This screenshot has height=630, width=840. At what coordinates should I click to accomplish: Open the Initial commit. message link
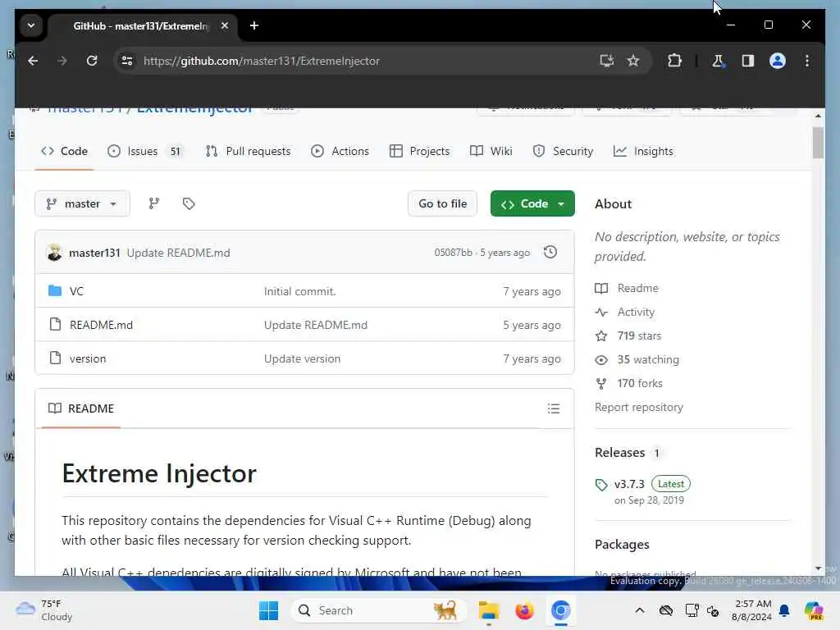(x=300, y=291)
